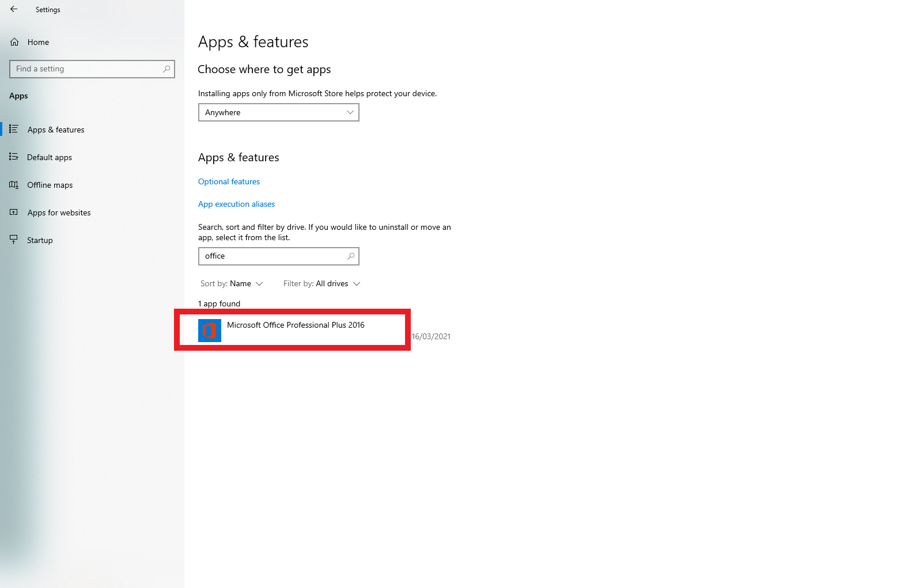Open the Home icon in sidebar
908x588 pixels.
tap(14, 42)
